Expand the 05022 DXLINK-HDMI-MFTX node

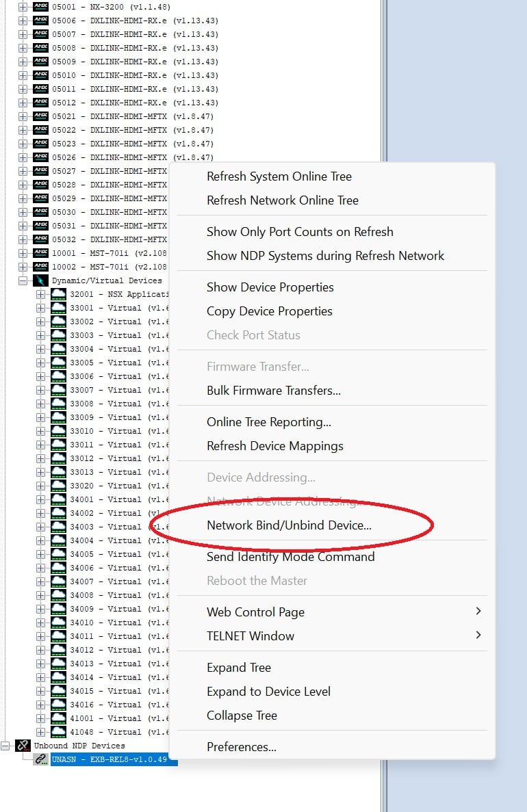coord(23,130)
